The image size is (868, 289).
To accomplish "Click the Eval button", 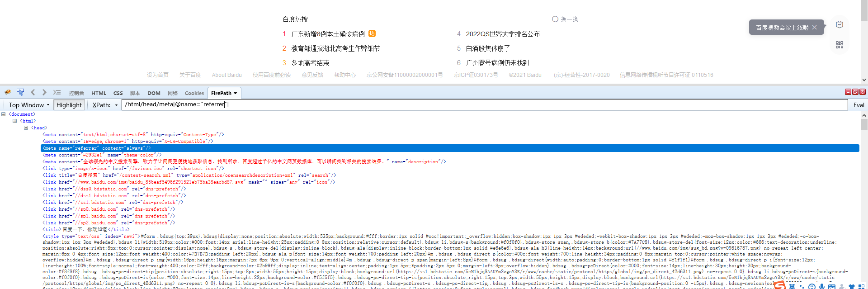I will 859,105.
